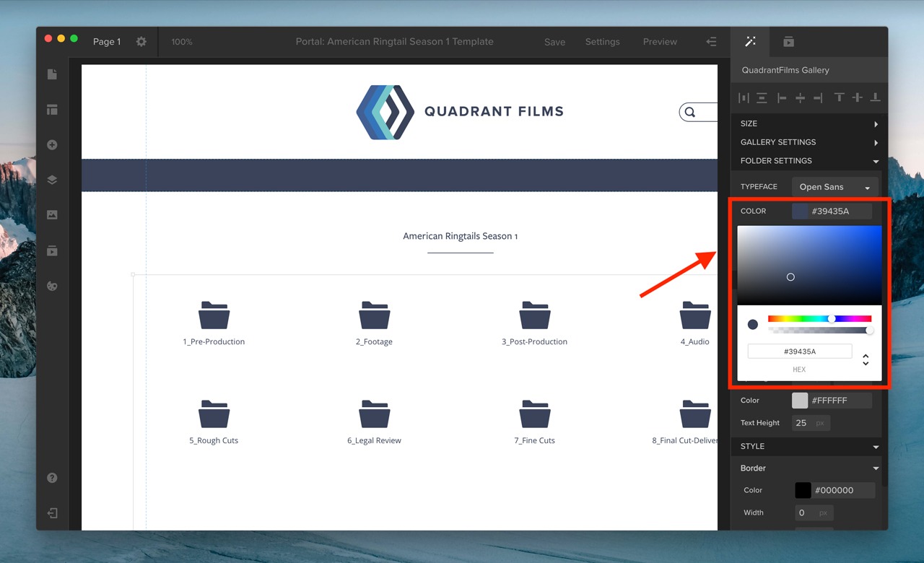Image resolution: width=924 pixels, height=563 pixels.
Task: Click the align right edges icon
Action: [818, 97]
